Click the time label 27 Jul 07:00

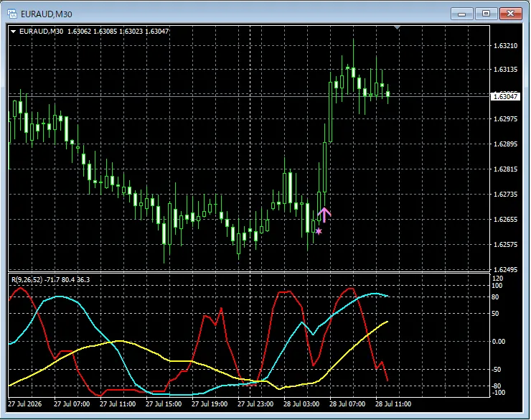pyautogui.click(x=72, y=404)
